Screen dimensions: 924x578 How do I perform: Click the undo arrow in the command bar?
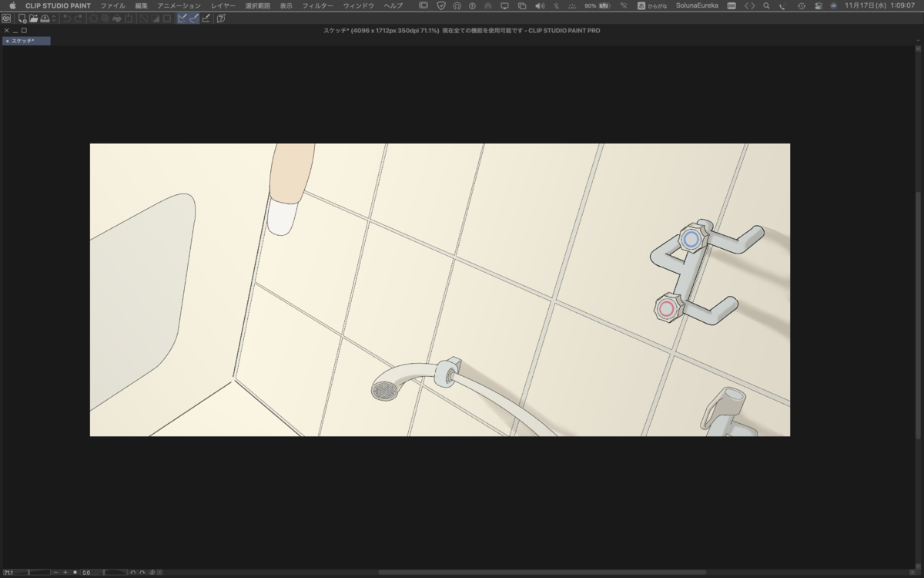click(67, 18)
